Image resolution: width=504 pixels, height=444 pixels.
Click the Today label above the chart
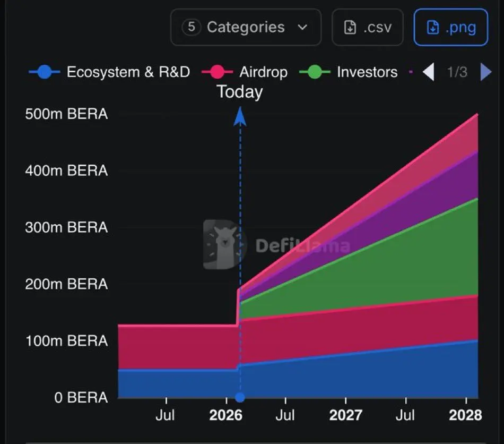pos(240,92)
